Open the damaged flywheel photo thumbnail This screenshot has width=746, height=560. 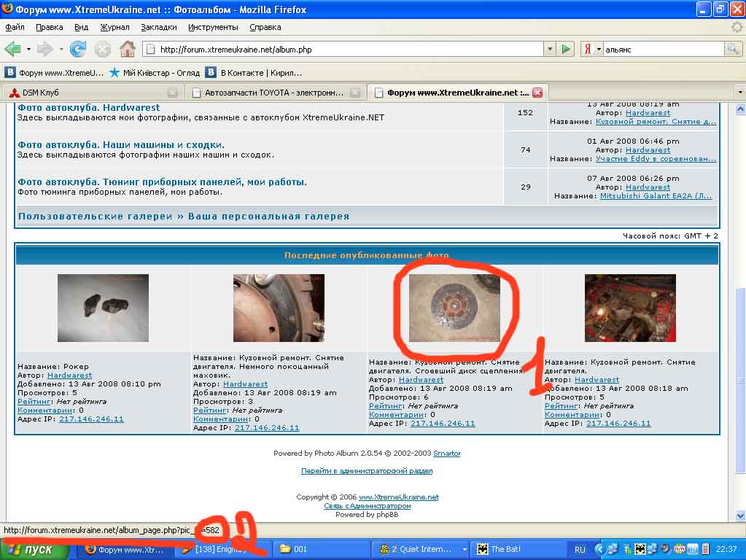[x=279, y=308]
